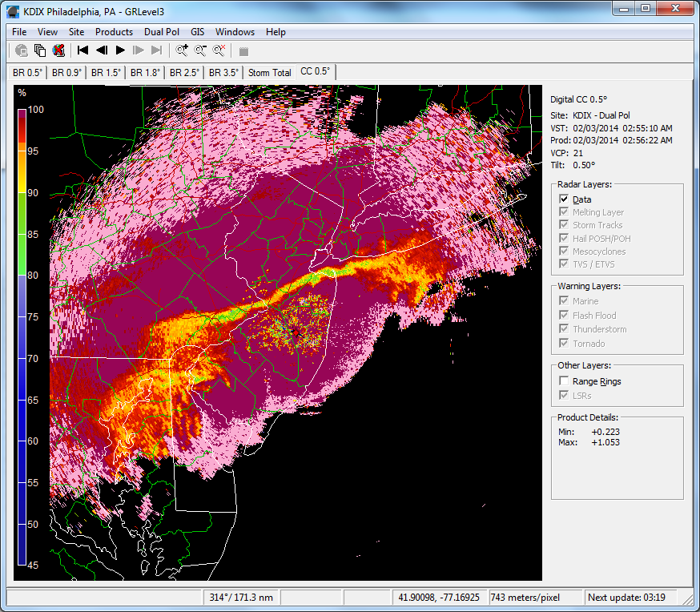Click the GRLevel3 title bar app icon
700x612 pixels.
click(x=13, y=11)
